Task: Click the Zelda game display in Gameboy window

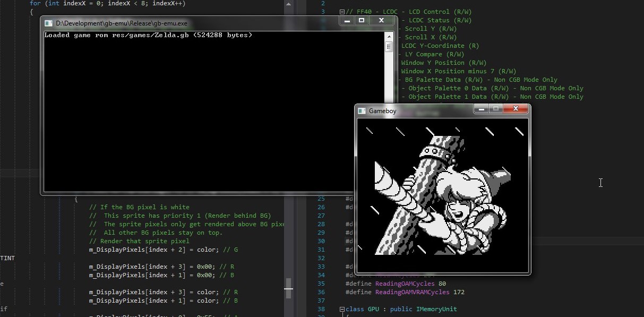Action: click(x=443, y=195)
